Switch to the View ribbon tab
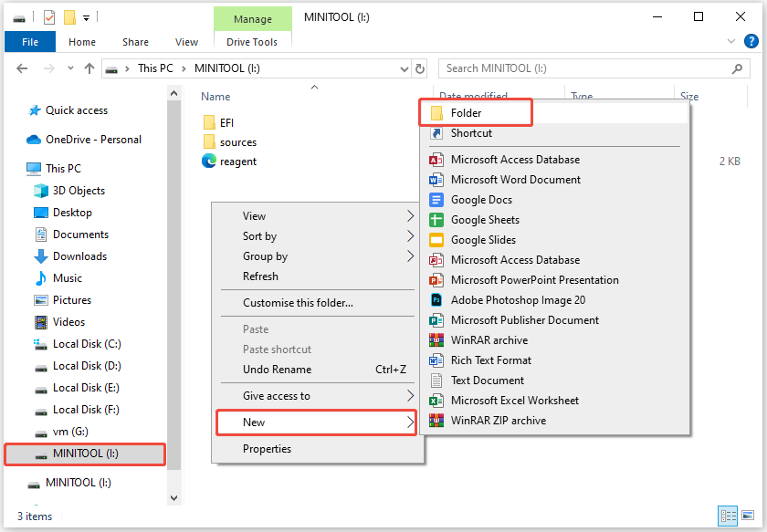Image resolution: width=767 pixels, height=532 pixels. (187, 42)
